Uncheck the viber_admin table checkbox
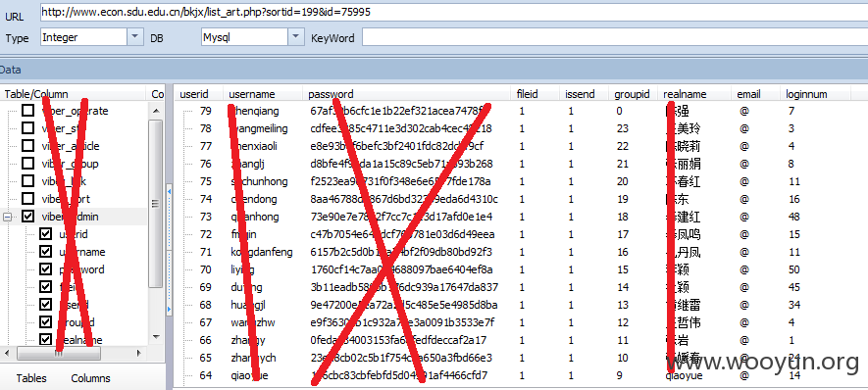The width and height of the screenshot is (868, 390). click(27, 217)
